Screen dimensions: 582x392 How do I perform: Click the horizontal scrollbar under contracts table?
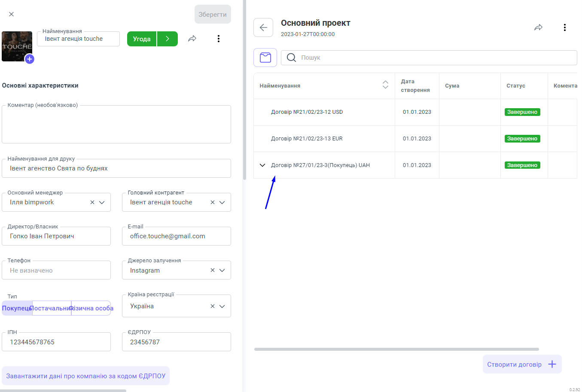[x=396, y=349]
